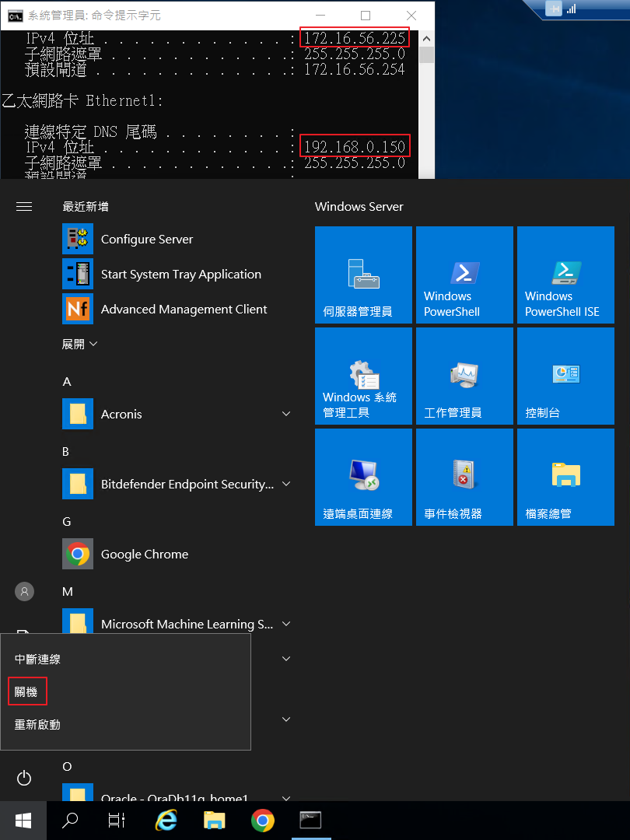Expand the 展開 recently added list

coord(79,344)
